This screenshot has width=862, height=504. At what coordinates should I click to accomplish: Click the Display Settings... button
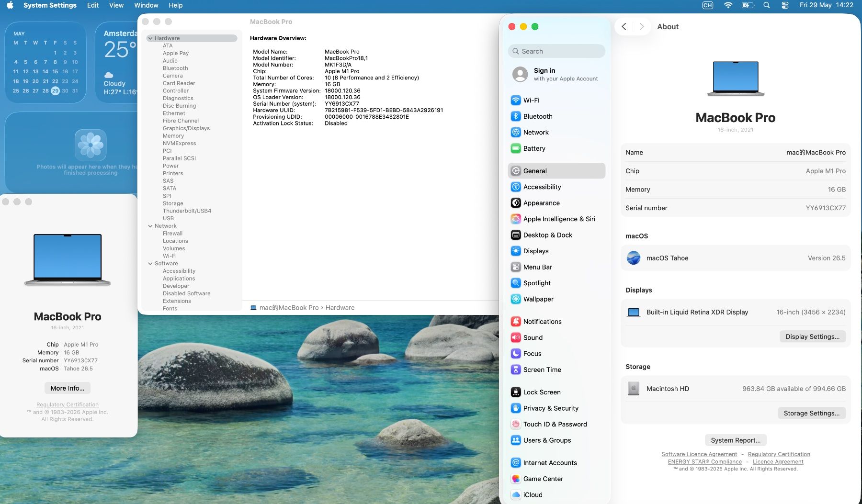point(812,336)
